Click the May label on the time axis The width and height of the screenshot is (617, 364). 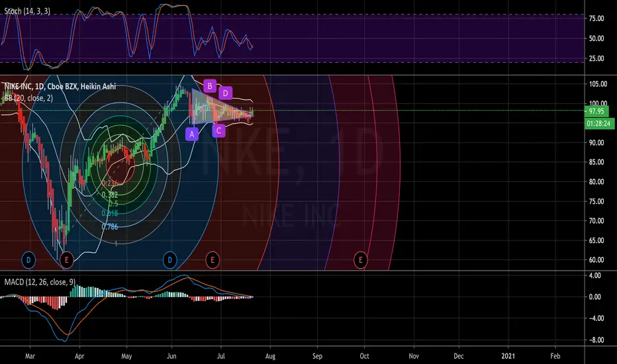[x=126, y=356]
